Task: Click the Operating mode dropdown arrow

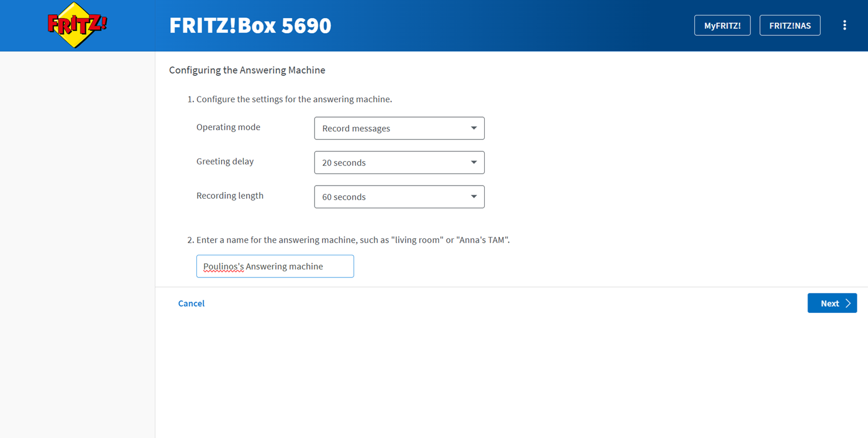Action: (474, 128)
